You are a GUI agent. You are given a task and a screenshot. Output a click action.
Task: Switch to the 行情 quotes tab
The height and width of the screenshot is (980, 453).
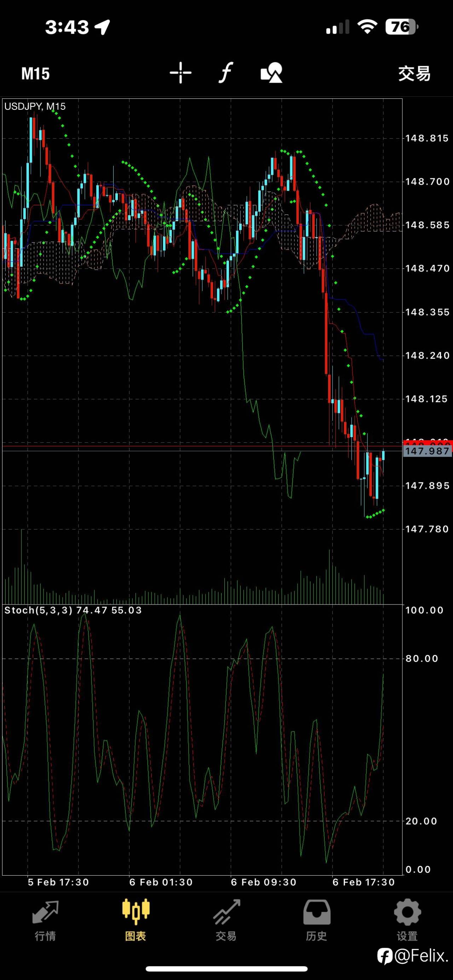pyautogui.click(x=45, y=920)
